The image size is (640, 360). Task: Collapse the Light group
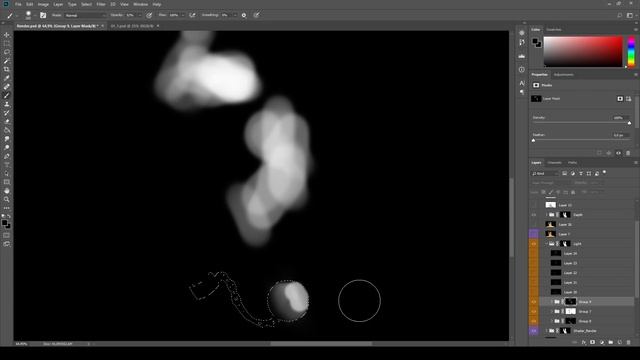(x=547, y=244)
